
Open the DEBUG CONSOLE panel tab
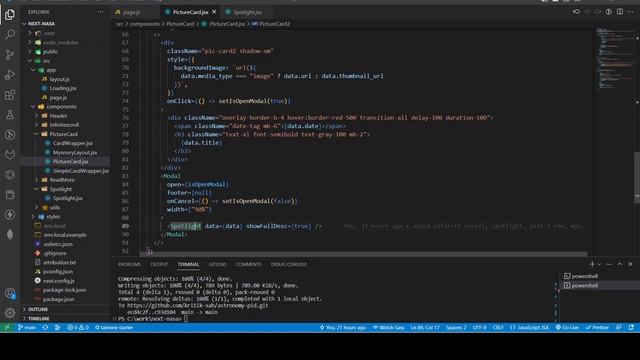click(289, 264)
